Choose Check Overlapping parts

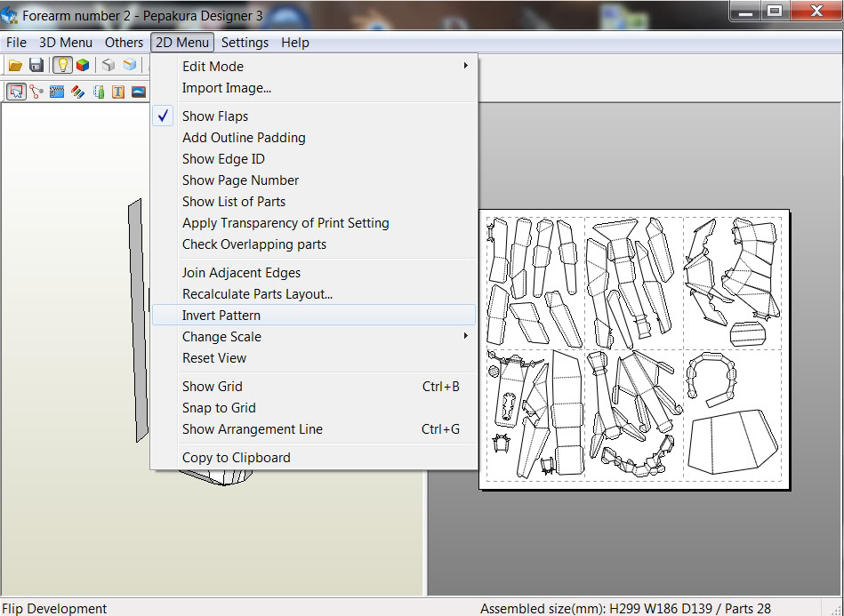tap(314, 244)
